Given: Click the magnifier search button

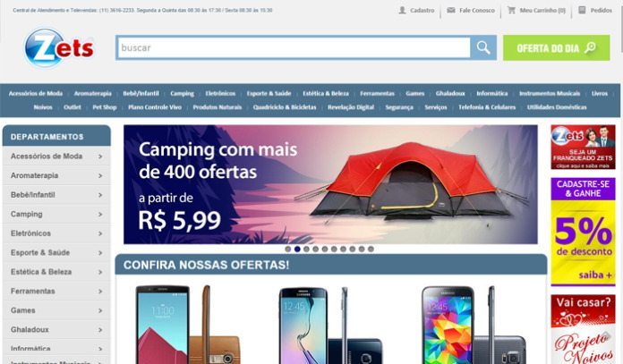Looking at the screenshot, I should (483, 47).
